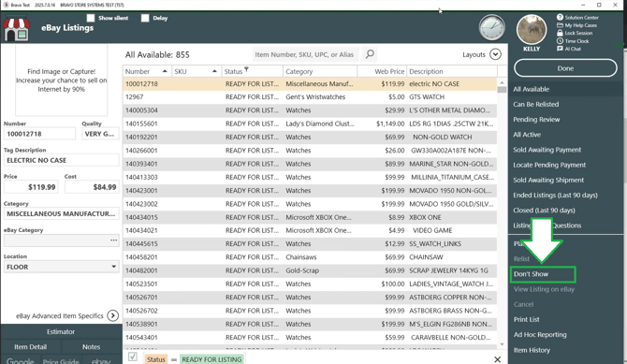Select row 140434021 VIDEO GAME
627x364 pixels.
(310, 230)
